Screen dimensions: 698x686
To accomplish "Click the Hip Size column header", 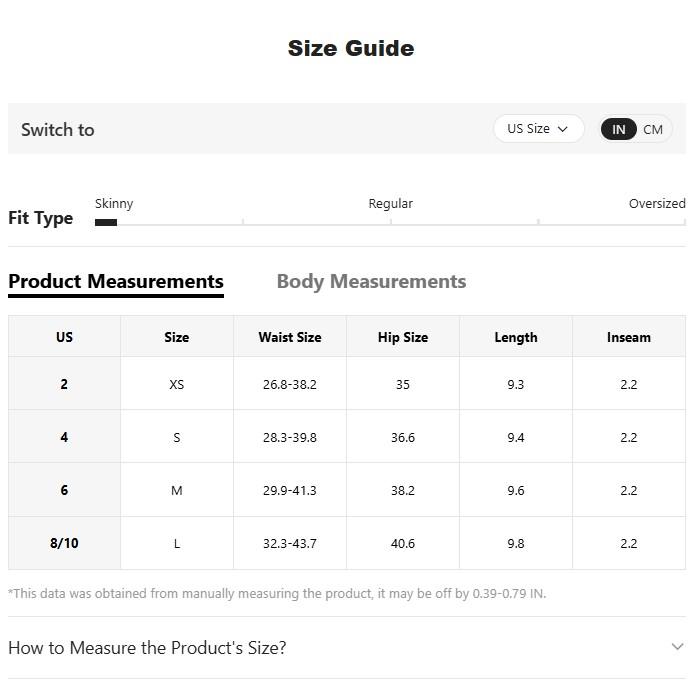I will 403,337.
